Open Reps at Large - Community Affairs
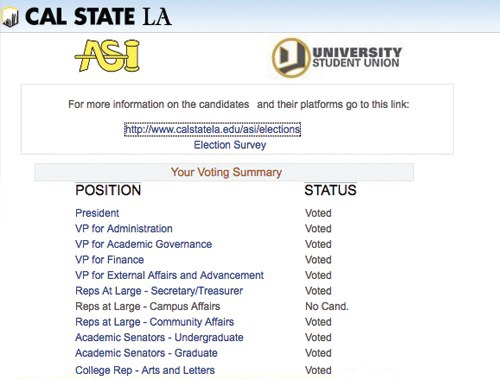Screen dimensions: 500x380 pos(155,322)
